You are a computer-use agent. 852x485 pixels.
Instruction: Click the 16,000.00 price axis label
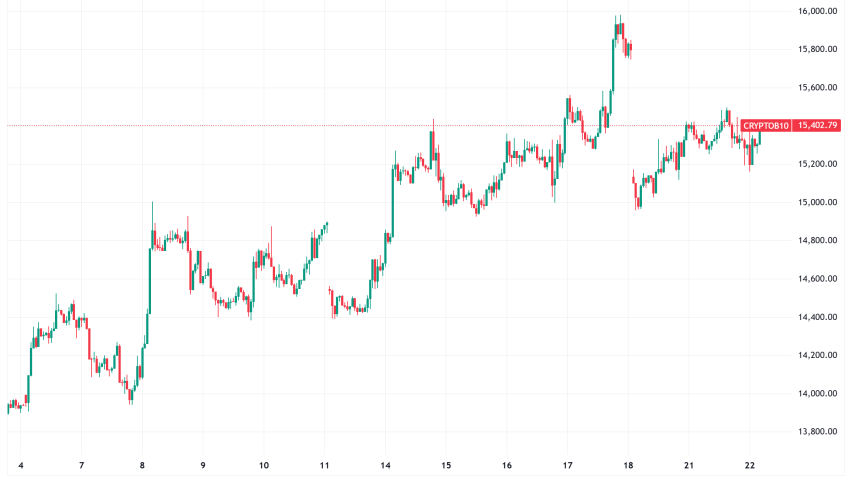click(x=817, y=11)
